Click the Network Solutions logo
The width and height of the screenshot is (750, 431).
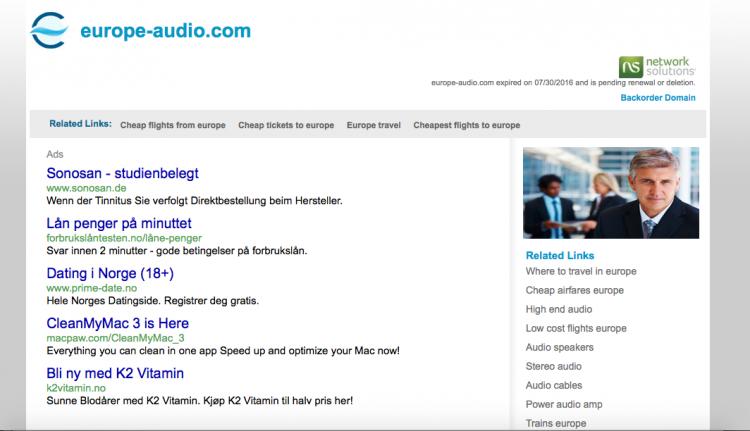(657, 66)
